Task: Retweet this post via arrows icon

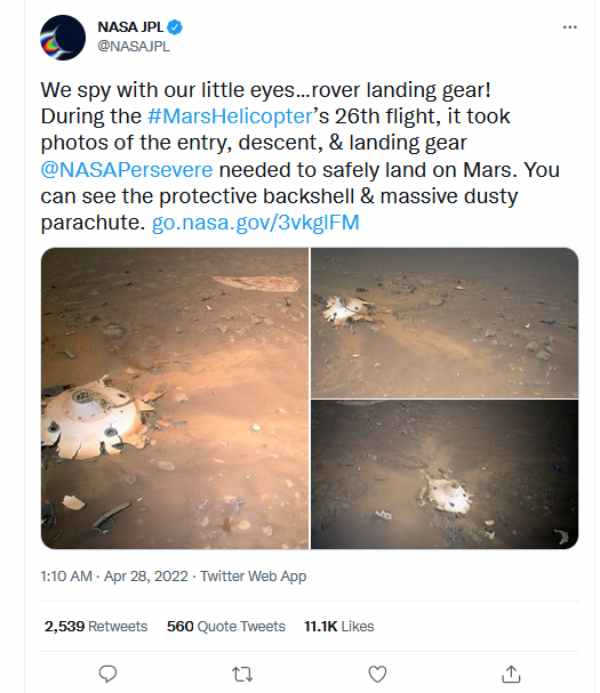Action: [242, 673]
